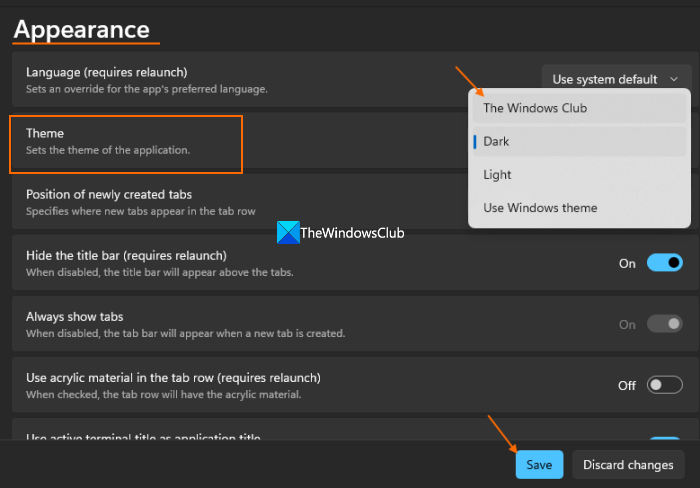The width and height of the screenshot is (700, 488).
Task: Click the Save button
Action: pos(539,464)
